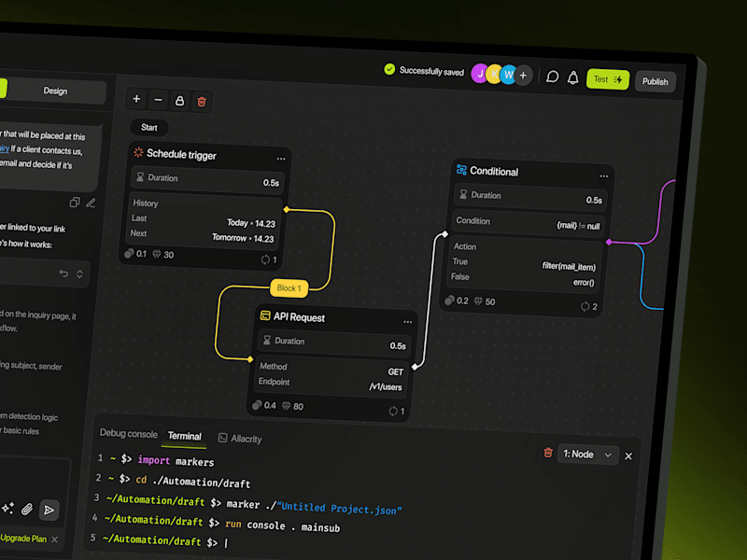Send the chat message
This screenshot has width=747, height=560.
(x=49, y=511)
